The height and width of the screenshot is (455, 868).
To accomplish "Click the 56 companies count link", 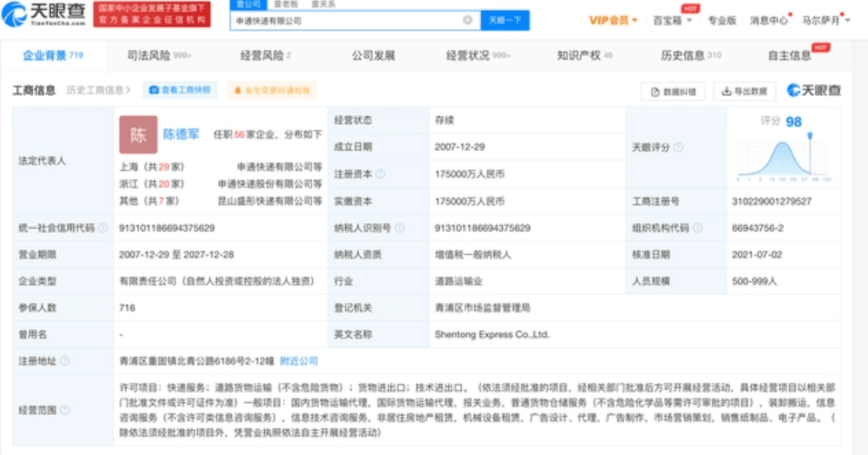I will tap(239, 135).
